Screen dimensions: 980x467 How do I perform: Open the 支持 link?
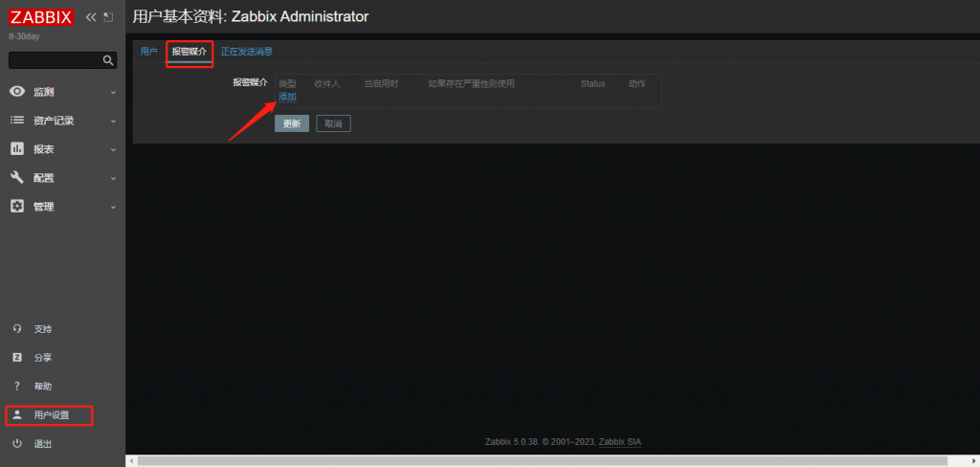[42, 329]
